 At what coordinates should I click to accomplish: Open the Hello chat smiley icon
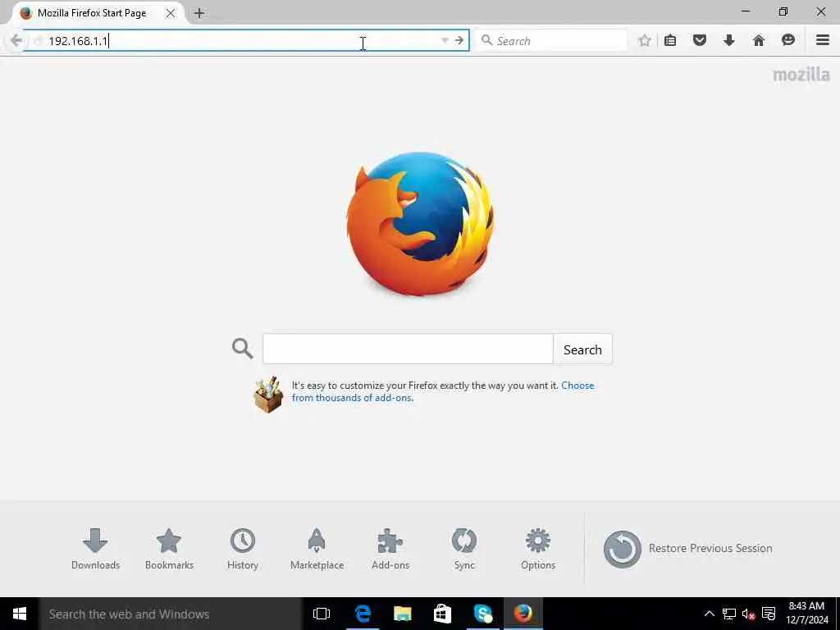[x=788, y=40]
